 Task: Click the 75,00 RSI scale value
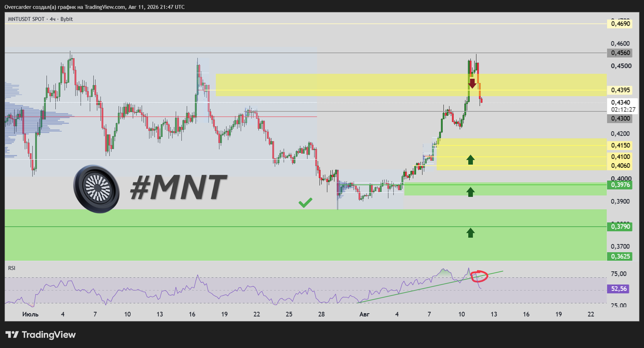pos(618,274)
